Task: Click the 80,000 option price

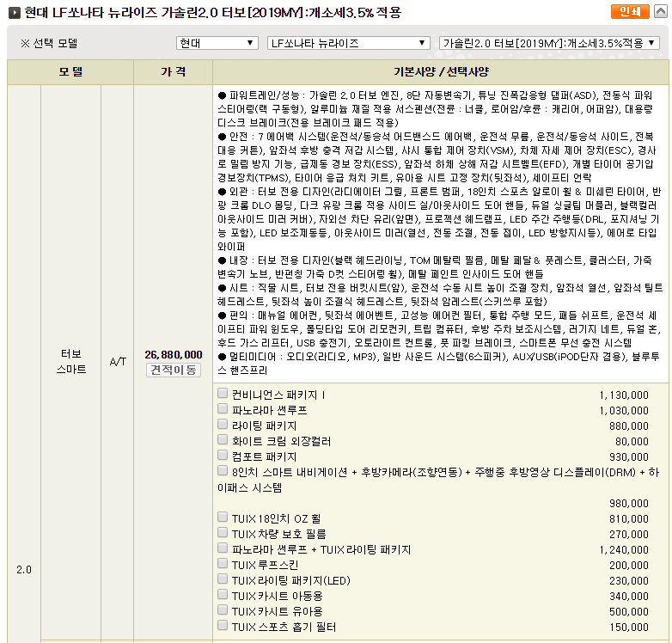Action: (632, 442)
